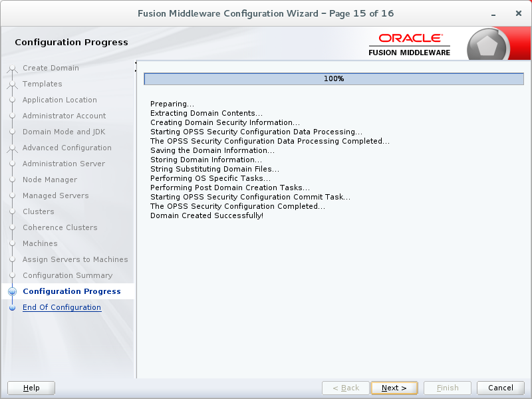Select Create Domain step
The image size is (532, 399).
[x=51, y=68]
